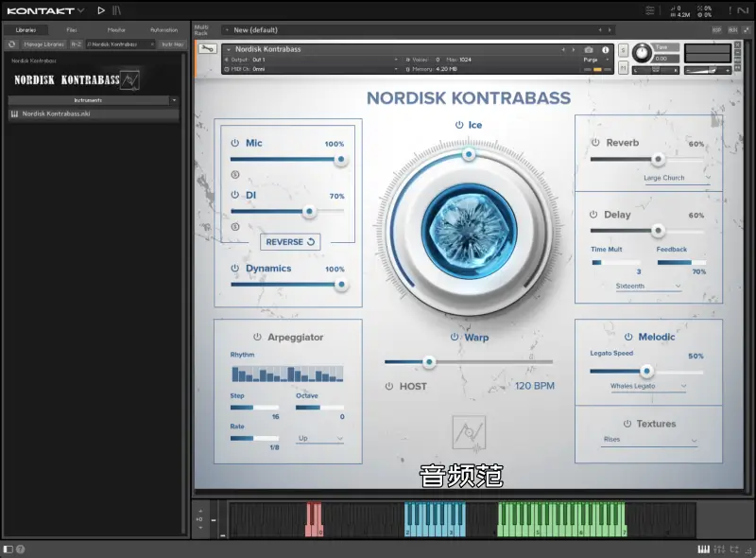
Task: Toggle the Mic power switch
Action: 234,143
